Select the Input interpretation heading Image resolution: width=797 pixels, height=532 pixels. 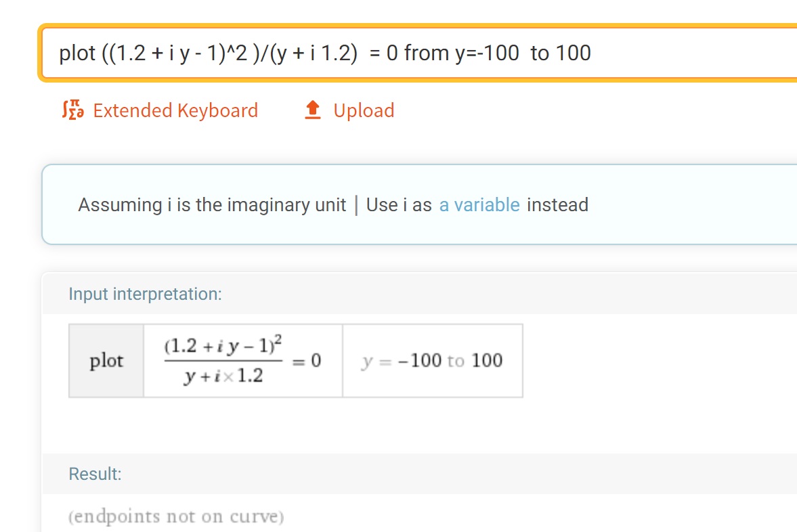146,294
